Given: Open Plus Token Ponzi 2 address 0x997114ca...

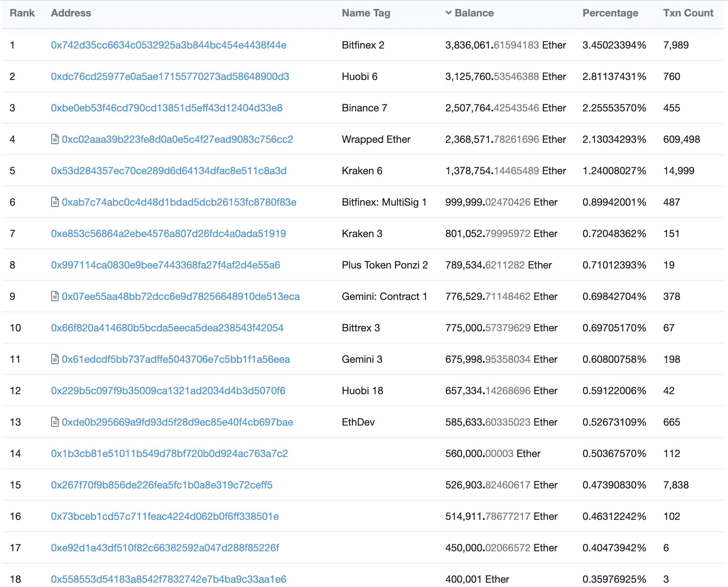Looking at the screenshot, I should coord(165,265).
